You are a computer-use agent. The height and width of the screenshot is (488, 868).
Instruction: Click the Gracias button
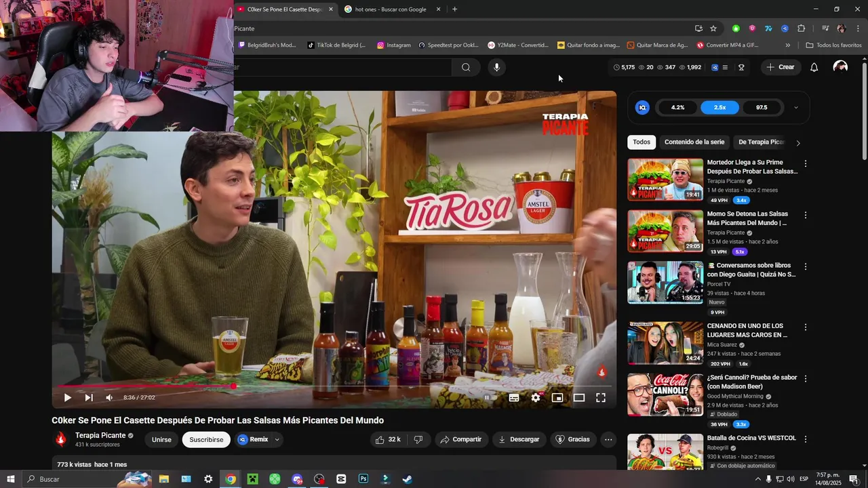(572, 439)
